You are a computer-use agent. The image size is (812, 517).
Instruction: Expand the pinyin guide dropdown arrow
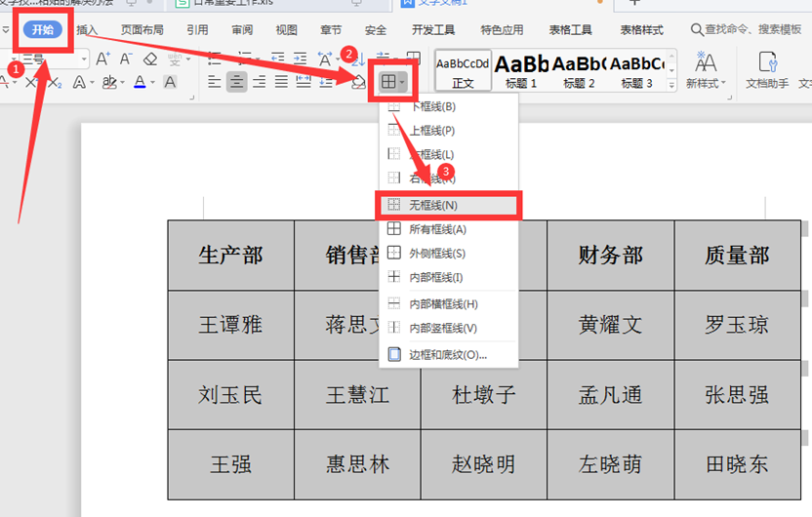pos(188,60)
